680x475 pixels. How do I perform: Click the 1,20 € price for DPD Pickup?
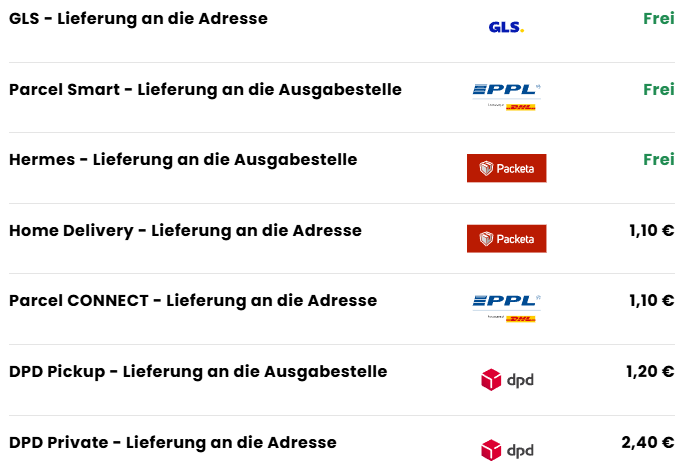[x=649, y=372]
